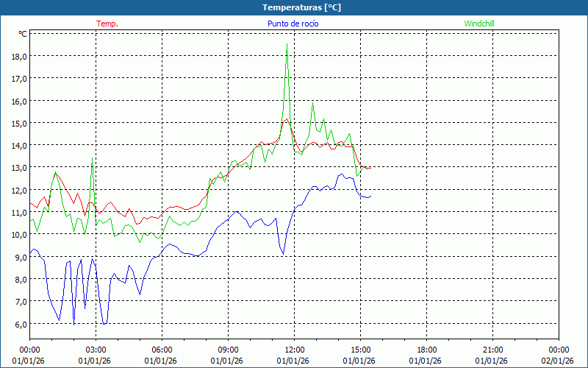Click the highest green Windchill peak above 18
The width and height of the screenshot is (588, 368).
[287, 44]
